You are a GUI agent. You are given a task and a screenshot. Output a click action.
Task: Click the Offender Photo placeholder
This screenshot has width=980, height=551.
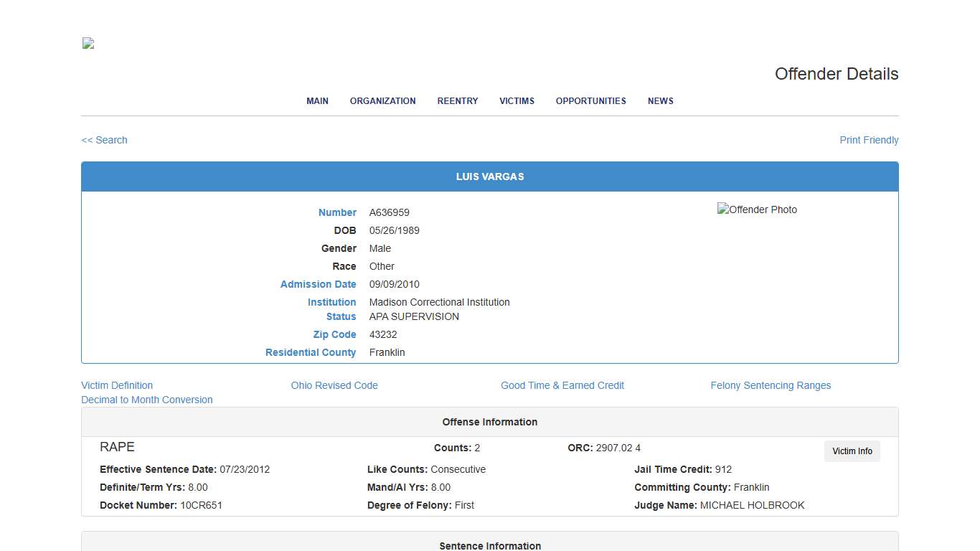tap(757, 209)
